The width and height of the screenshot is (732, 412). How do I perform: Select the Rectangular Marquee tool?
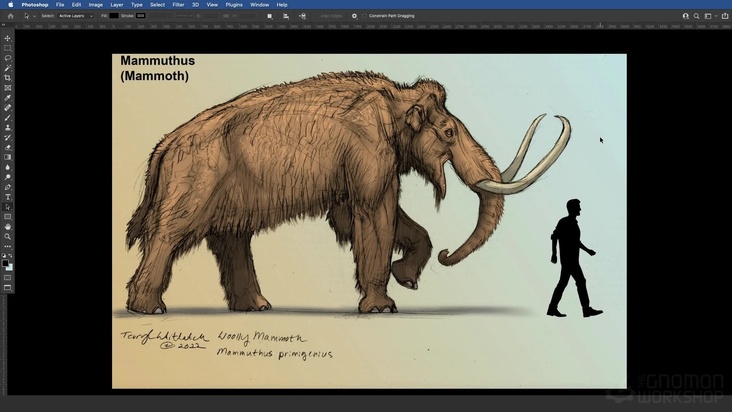(7, 48)
